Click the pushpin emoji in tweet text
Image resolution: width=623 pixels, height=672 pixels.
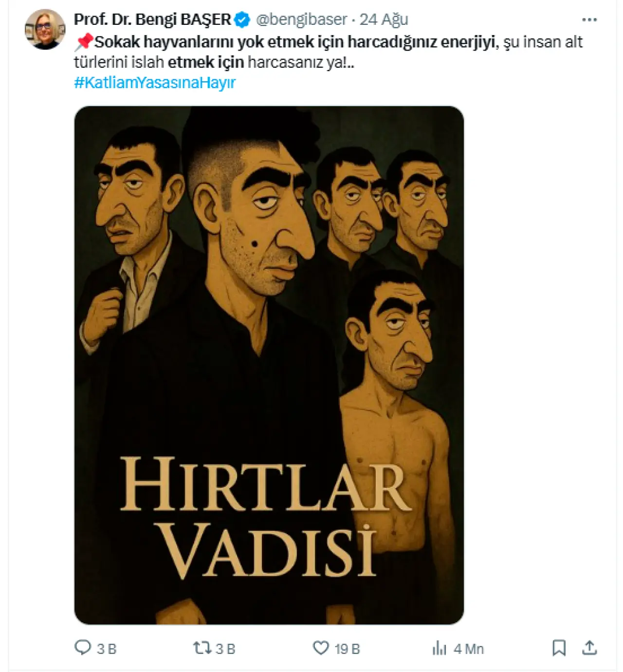84,42
